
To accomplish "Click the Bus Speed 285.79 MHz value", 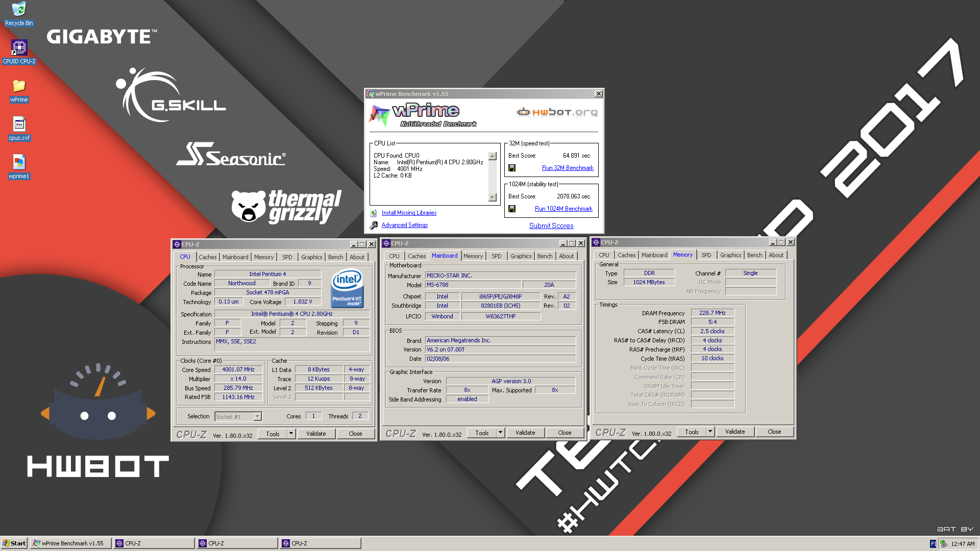I will (238, 388).
